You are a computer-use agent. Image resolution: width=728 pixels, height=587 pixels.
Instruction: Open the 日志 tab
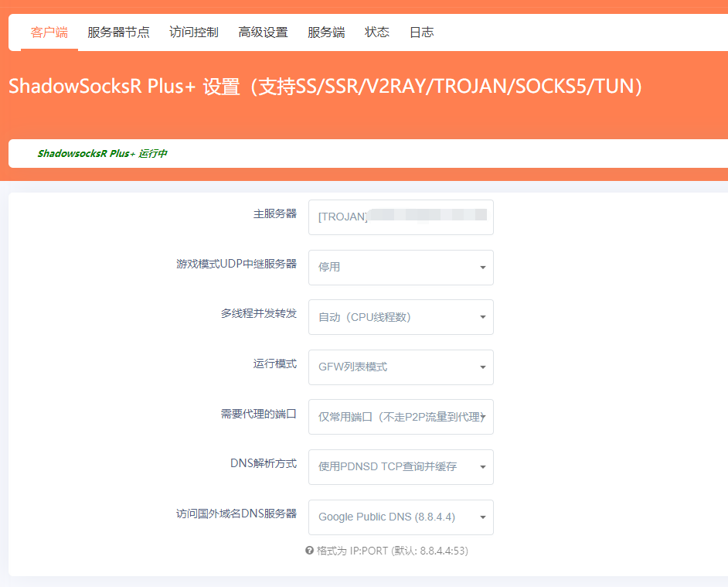click(x=421, y=32)
